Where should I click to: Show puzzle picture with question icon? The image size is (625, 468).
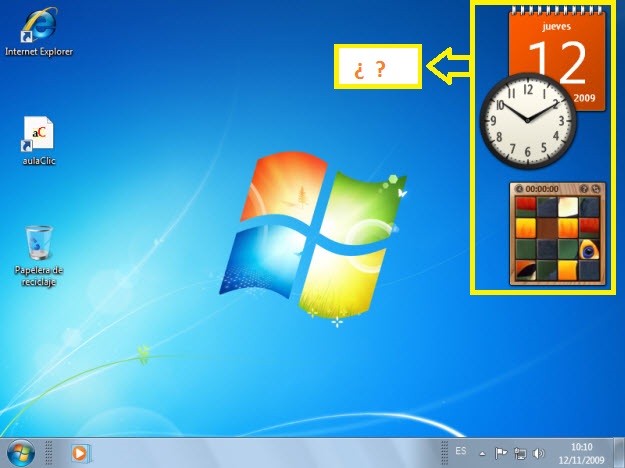click(x=584, y=189)
